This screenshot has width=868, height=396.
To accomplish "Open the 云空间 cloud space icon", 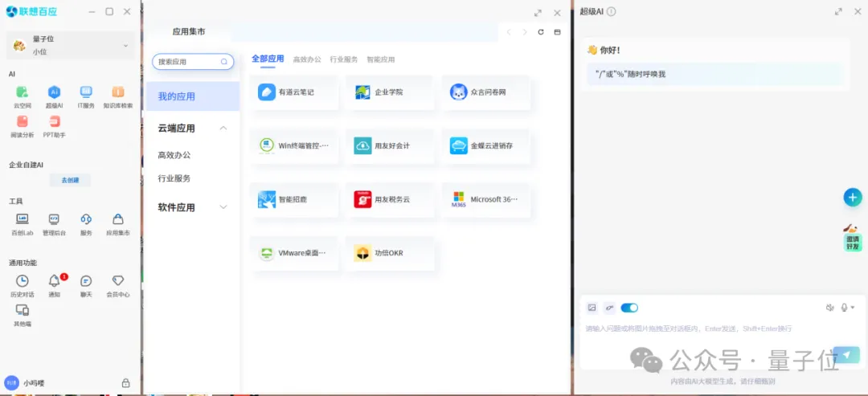I will pos(22,92).
